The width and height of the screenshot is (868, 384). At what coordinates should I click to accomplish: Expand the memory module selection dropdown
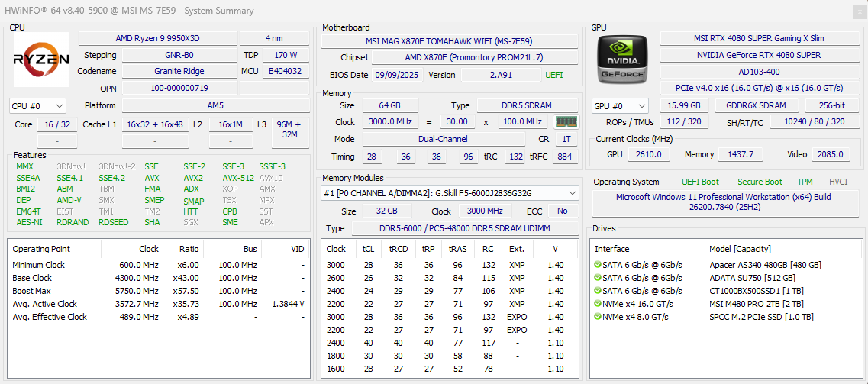450,193
